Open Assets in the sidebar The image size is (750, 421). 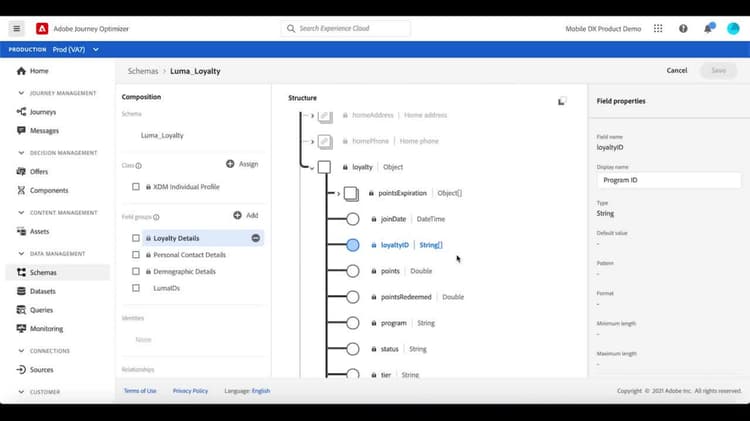click(39, 232)
